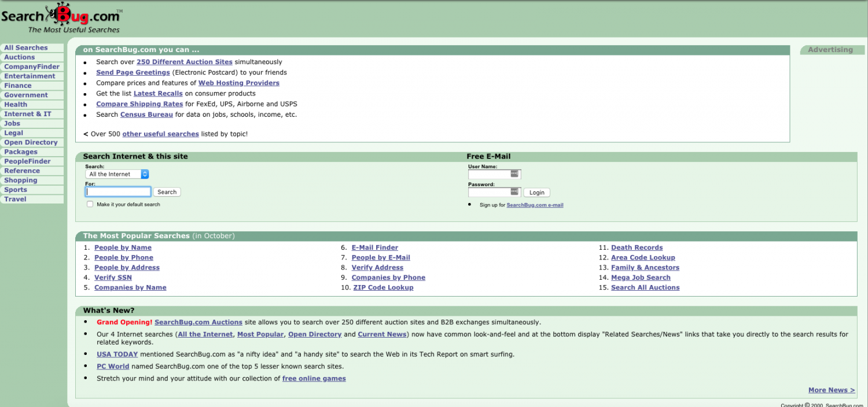Click into the Password field
Screen dimensions: 868x407
point(494,192)
